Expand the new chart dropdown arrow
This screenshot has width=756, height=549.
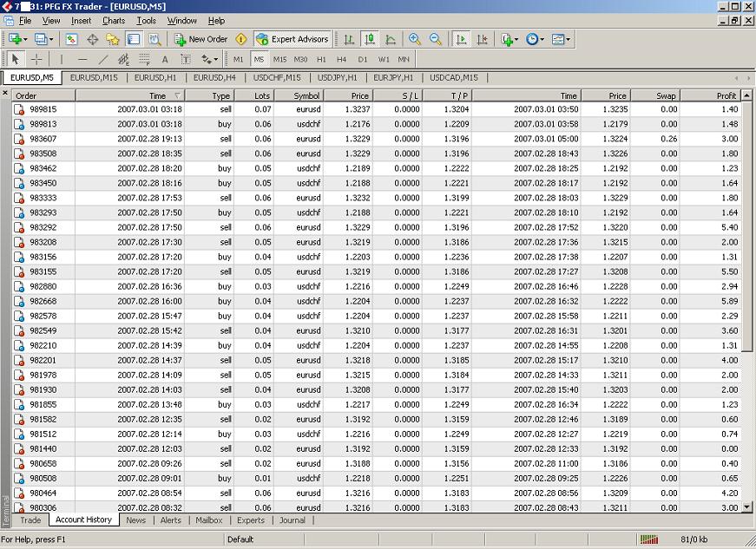25,39
